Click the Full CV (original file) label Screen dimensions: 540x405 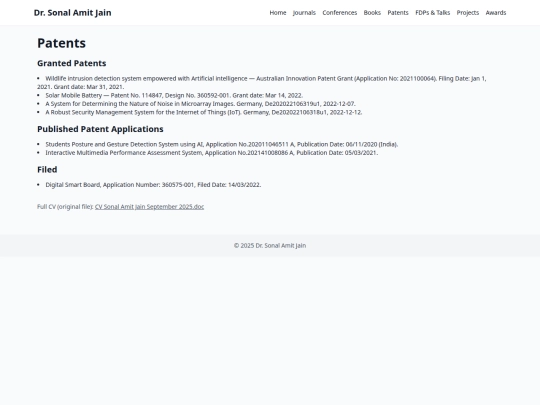65,207
